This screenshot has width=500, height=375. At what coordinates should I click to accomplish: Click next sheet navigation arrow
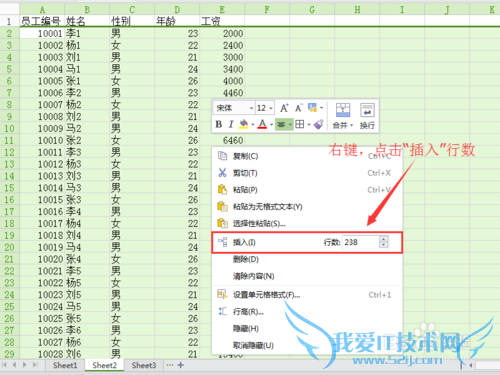tap(24, 365)
